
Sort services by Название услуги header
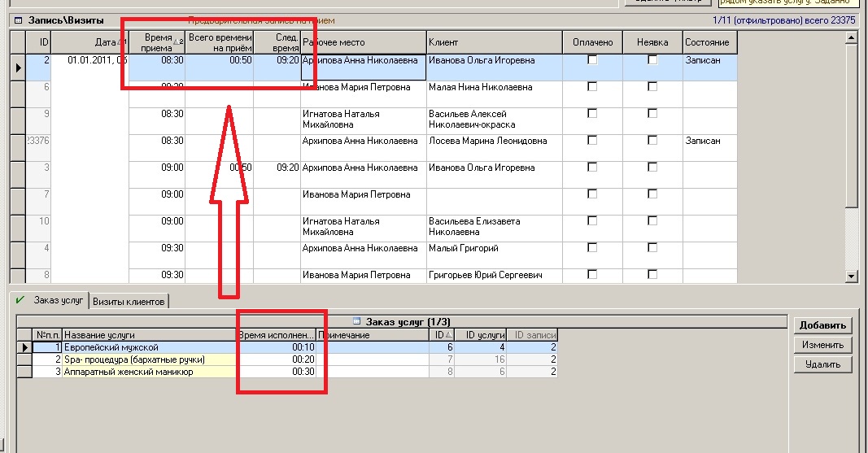[x=149, y=335]
